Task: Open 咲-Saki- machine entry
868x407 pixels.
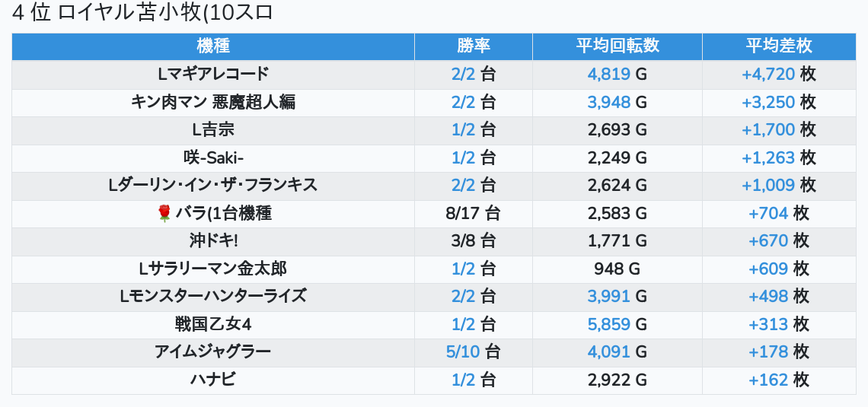Action: [x=212, y=157]
